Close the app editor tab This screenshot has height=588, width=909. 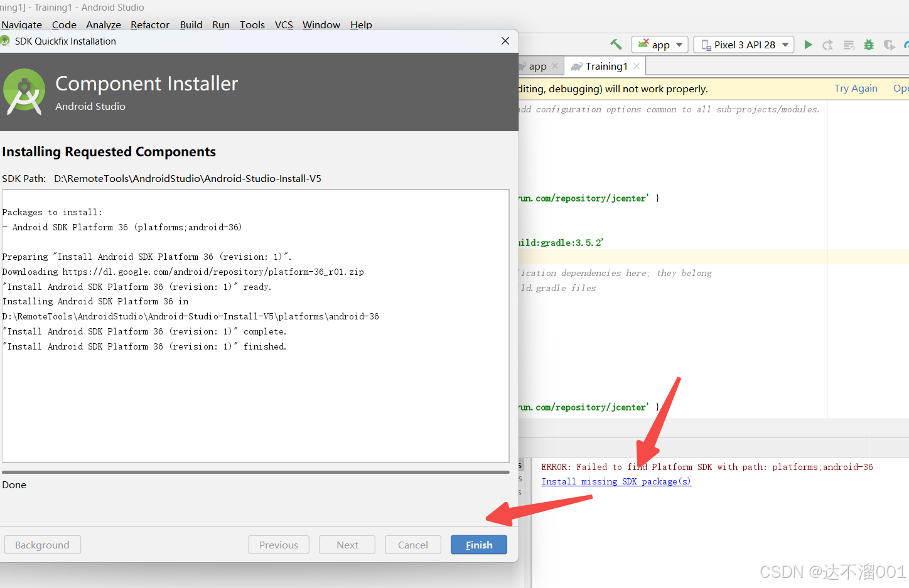coord(555,66)
